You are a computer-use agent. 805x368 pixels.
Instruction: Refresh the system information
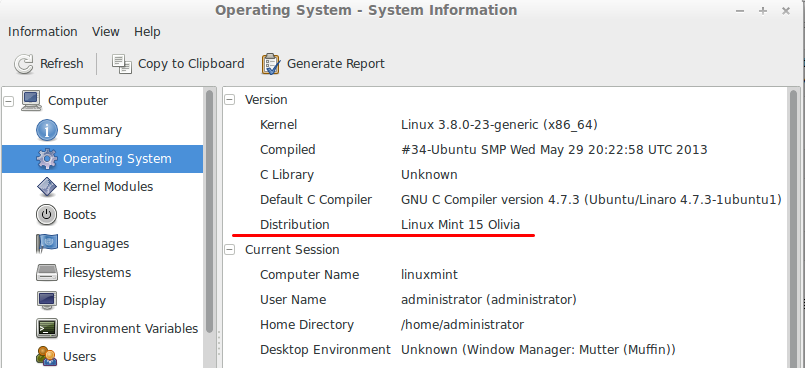[48, 64]
